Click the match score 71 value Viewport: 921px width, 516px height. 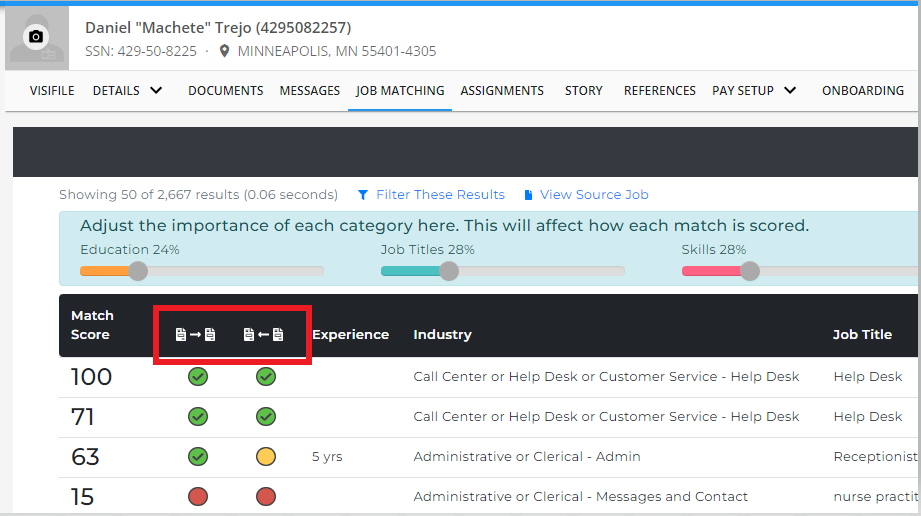pyautogui.click(x=83, y=417)
